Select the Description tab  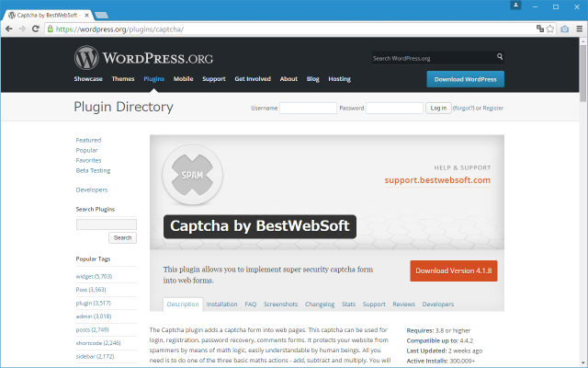183,305
